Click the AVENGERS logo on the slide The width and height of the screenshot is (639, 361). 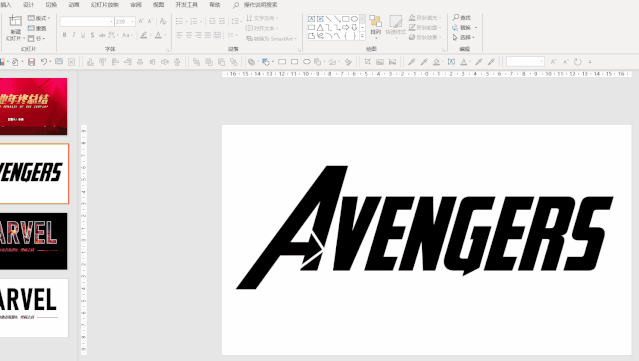pos(424,227)
